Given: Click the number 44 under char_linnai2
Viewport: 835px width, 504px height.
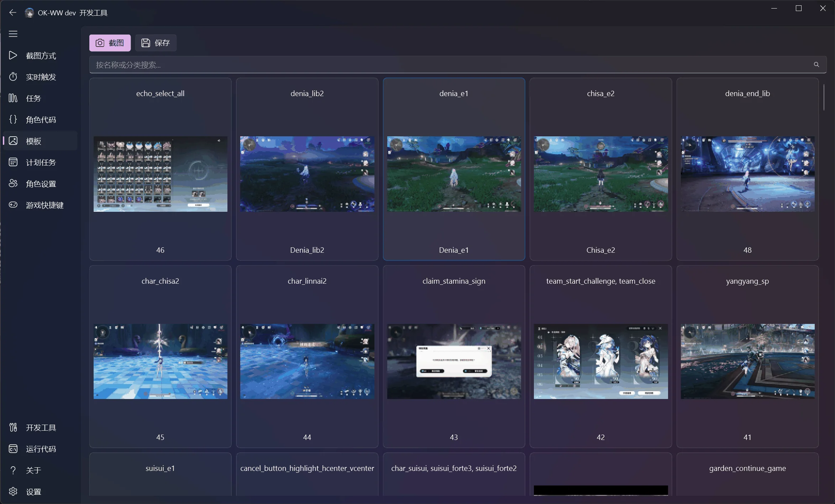Looking at the screenshot, I should (307, 437).
